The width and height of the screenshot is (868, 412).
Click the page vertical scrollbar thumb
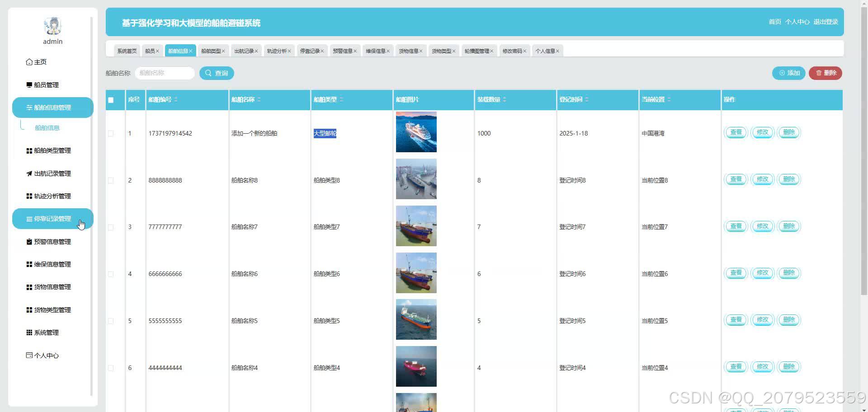pos(864,152)
